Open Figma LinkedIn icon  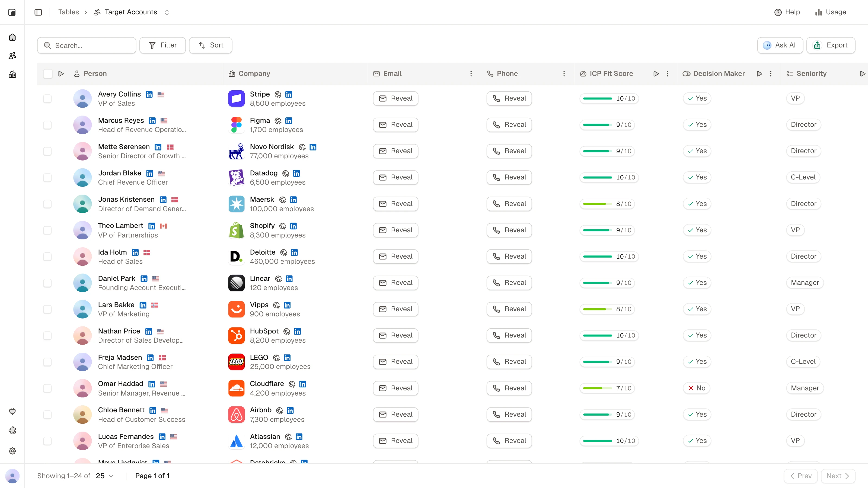coord(288,121)
